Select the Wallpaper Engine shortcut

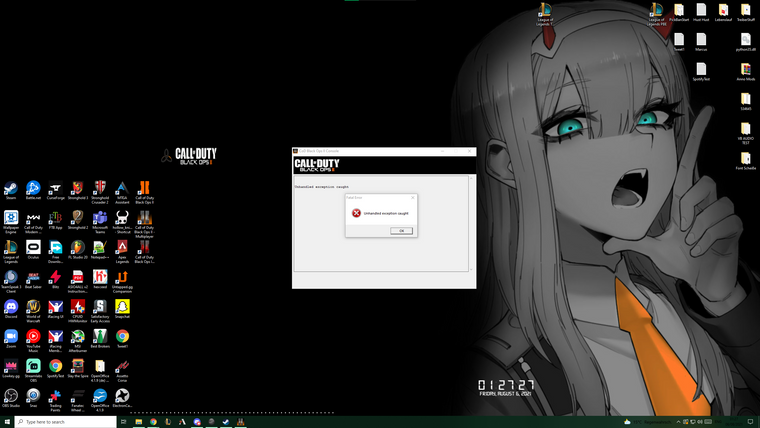11,222
